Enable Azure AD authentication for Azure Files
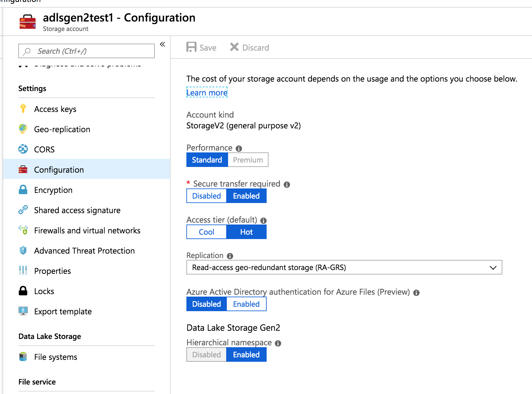Screen dimensions: 532x394 click(x=246, y=304)
